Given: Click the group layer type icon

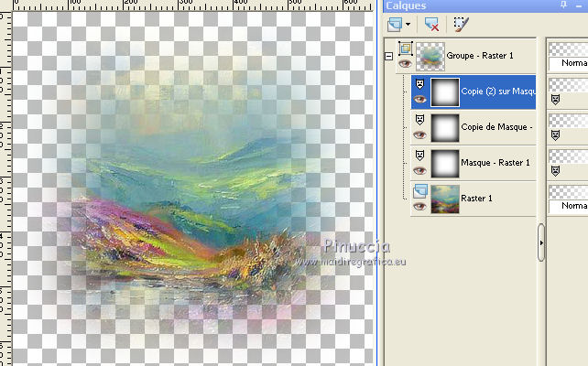Looking at the screenshot, I should tap(406, 48).
